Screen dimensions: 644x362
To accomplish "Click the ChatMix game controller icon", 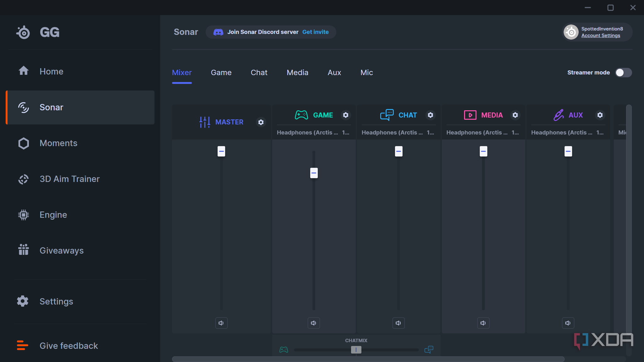I will click(284, 350).
